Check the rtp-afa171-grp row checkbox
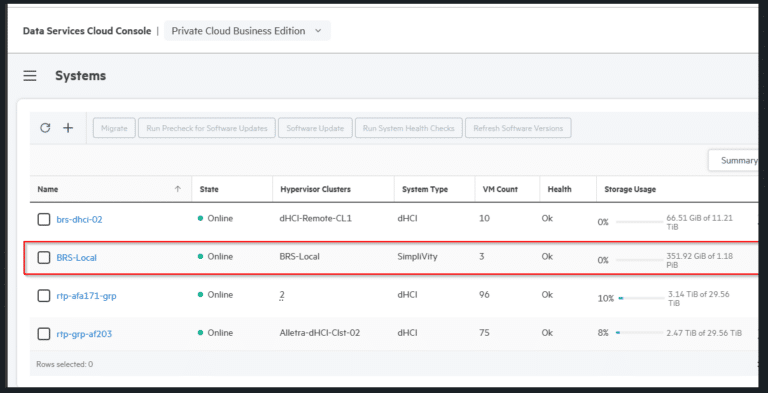Screen dimensions: 768x393 [44, 295]
